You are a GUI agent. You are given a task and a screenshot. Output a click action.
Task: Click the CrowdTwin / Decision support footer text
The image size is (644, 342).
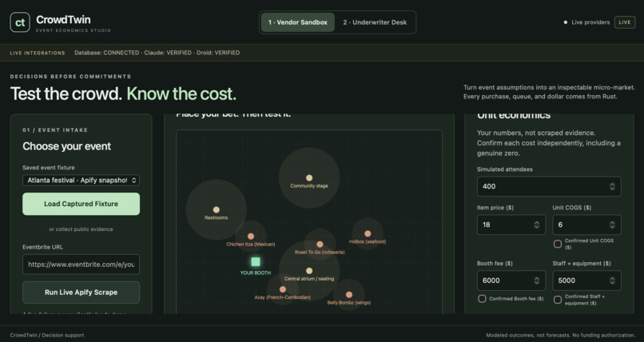tap(47, 335)
